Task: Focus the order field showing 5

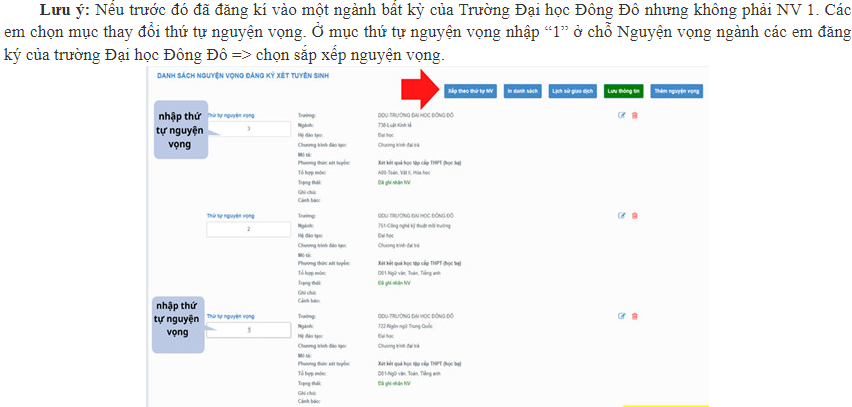Action: coord(248,329)
